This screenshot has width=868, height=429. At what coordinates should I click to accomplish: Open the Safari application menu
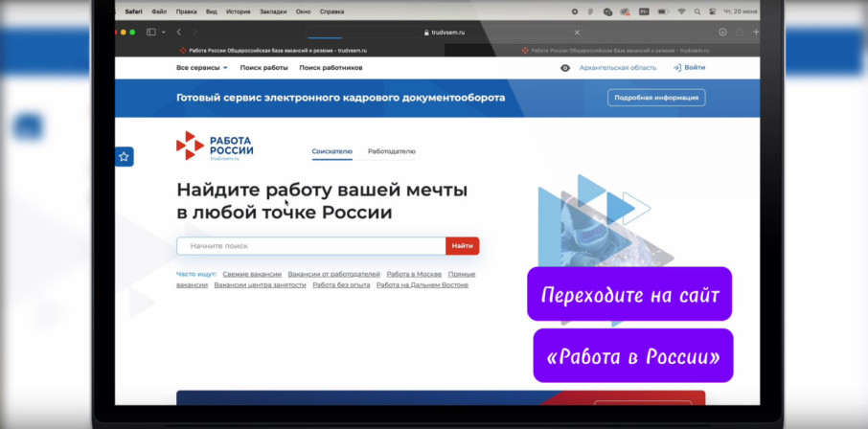133,11
